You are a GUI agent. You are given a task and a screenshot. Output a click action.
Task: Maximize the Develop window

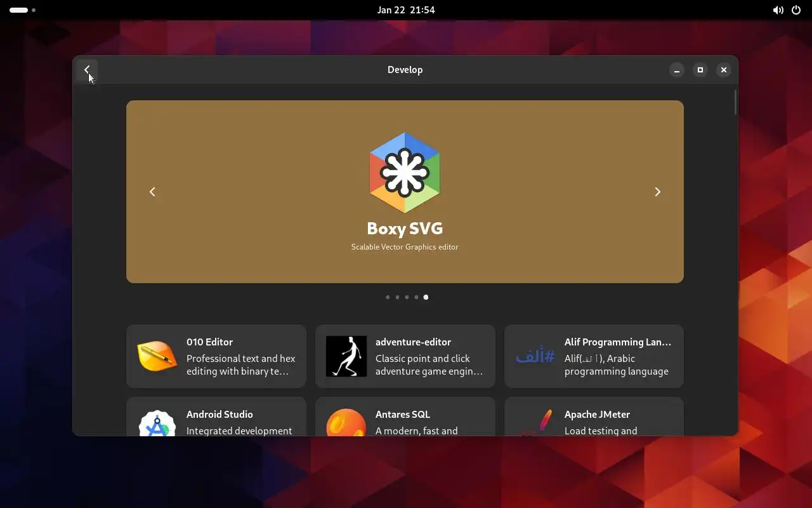point(700,70)
